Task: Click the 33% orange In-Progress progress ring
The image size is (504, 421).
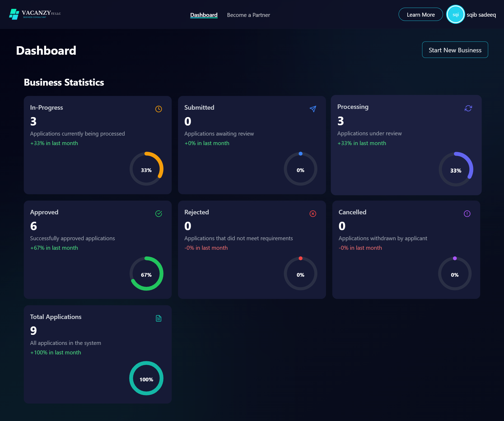Action: 146,169
